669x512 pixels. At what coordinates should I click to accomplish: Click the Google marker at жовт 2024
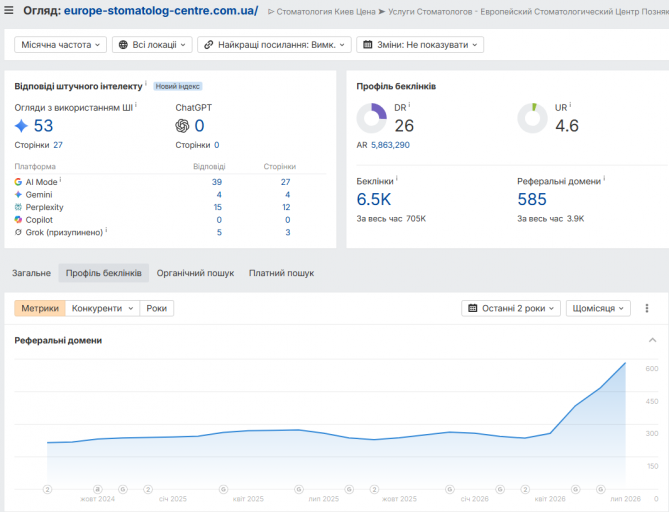coord(123,489)
